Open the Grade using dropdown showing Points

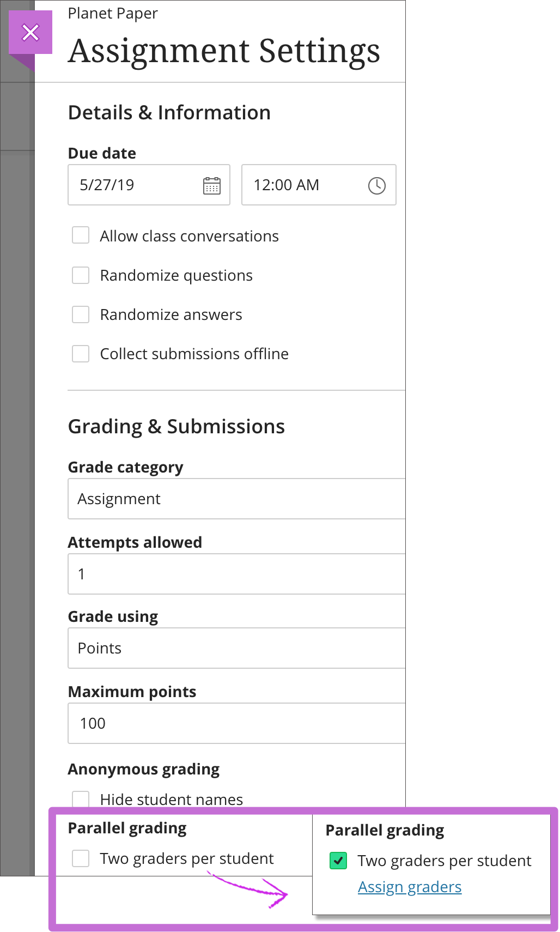pyautogui.click(x=236, y=648)
